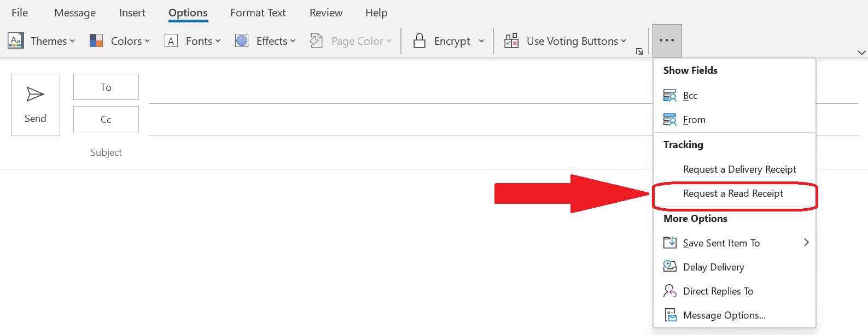Image resolution: width=868 pixels, height=335 pixels.
Task: Expand the Save Sent Item To submenu
Action: (806, 243)
